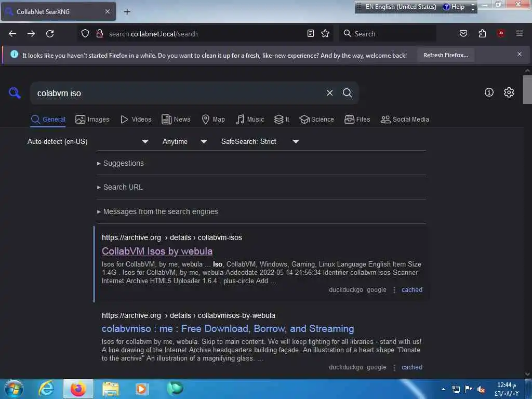Go forward with the browser forward arrow
Screen dimensions: 532x399
(x=31, y=34)
